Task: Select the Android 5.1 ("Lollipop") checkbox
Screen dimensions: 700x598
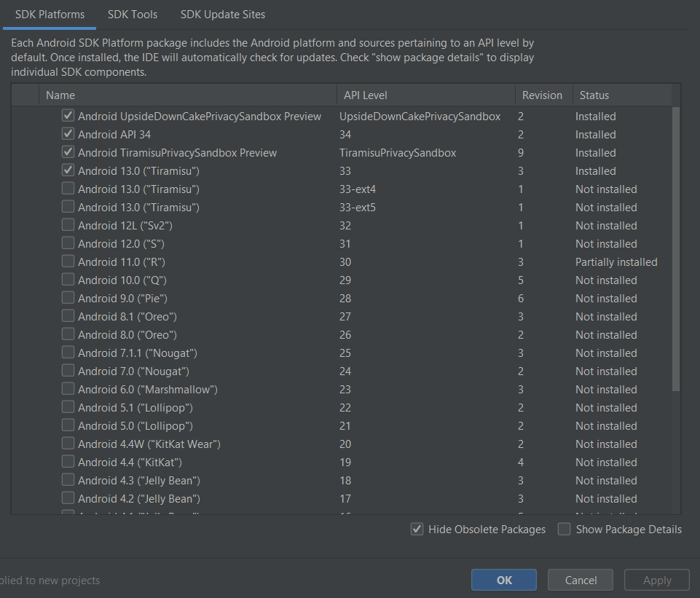Action: [x=68, y=407]
